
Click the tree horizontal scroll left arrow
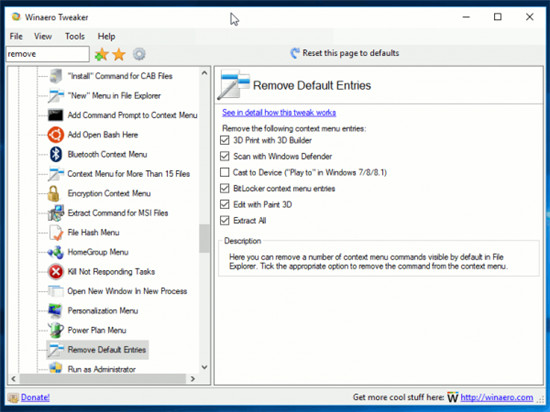[13, 379]
